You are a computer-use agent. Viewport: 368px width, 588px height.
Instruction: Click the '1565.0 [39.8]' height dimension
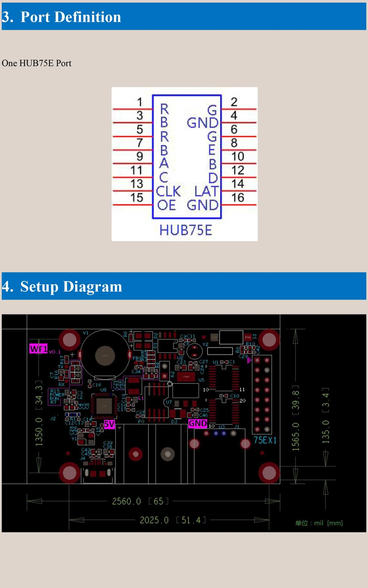click(295, 418)
